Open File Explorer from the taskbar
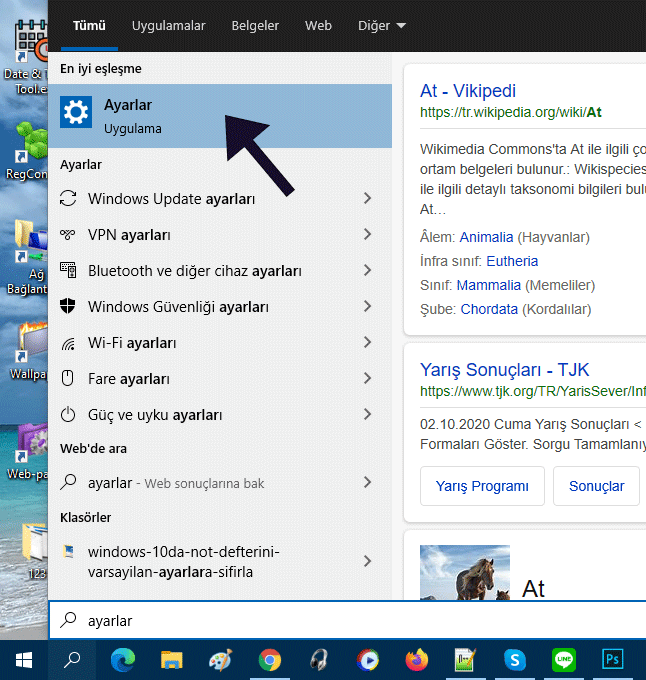This screenshot has height=680, width=646. (x=172, y=660)
